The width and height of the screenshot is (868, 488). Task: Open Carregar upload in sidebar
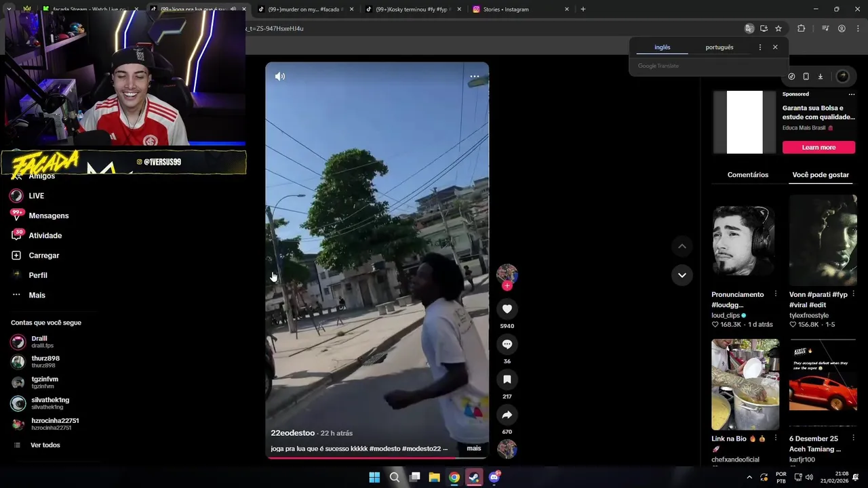coord(35,256)
